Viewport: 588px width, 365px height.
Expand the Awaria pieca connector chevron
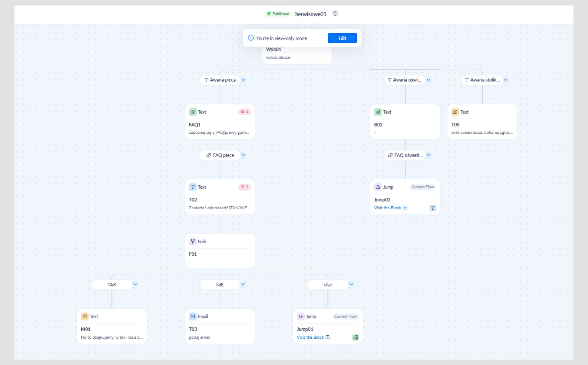click(243, 80)
